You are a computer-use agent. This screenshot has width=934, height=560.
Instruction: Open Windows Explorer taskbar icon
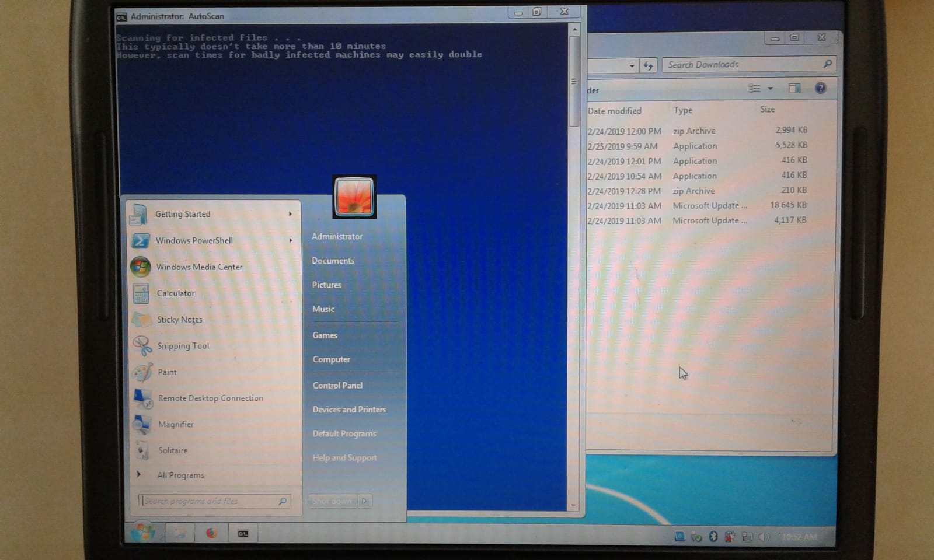pyautogui.click(x=179, y=533)
